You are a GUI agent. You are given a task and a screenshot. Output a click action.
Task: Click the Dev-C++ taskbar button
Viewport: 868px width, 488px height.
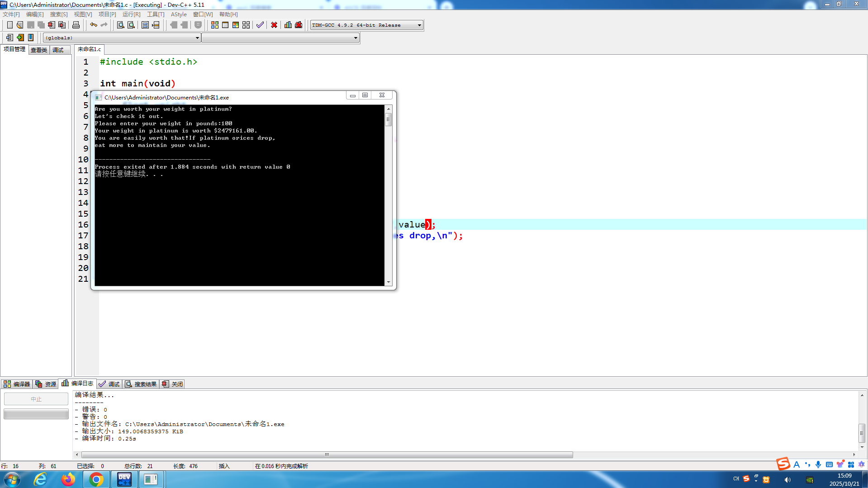(x=124, y=479)
